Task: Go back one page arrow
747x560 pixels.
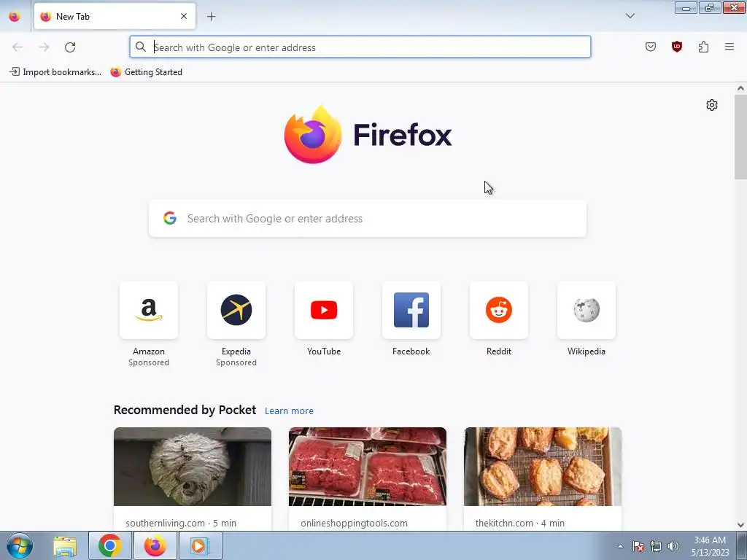Action: pos(18,47)
